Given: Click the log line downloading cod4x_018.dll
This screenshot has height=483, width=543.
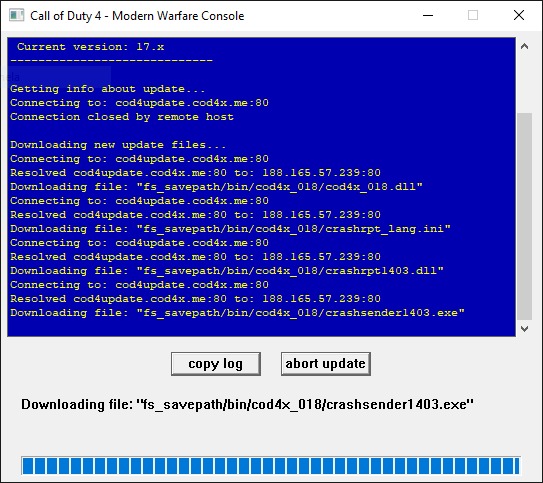Looking at the screenshot, I should tap(216, 187).
